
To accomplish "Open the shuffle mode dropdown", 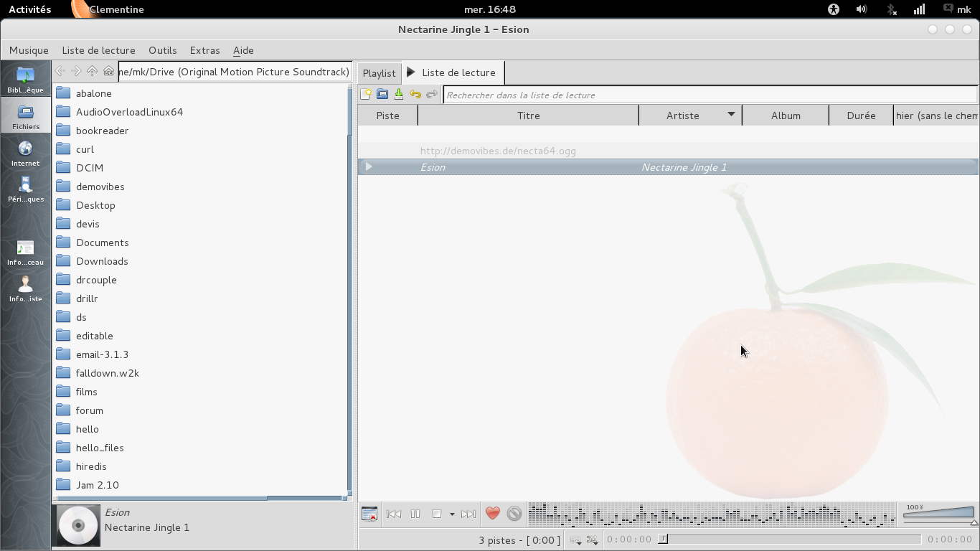I will click(592, 540).
